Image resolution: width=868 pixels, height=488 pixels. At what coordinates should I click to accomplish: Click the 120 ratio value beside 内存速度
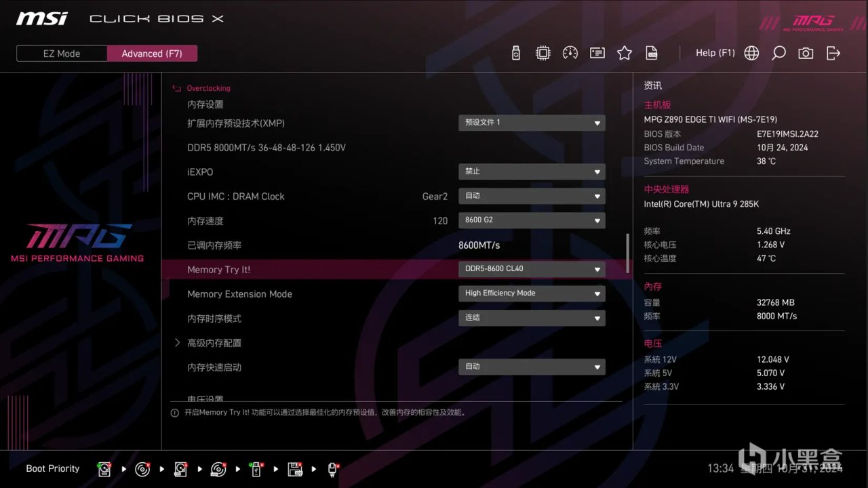coord(440,221)
